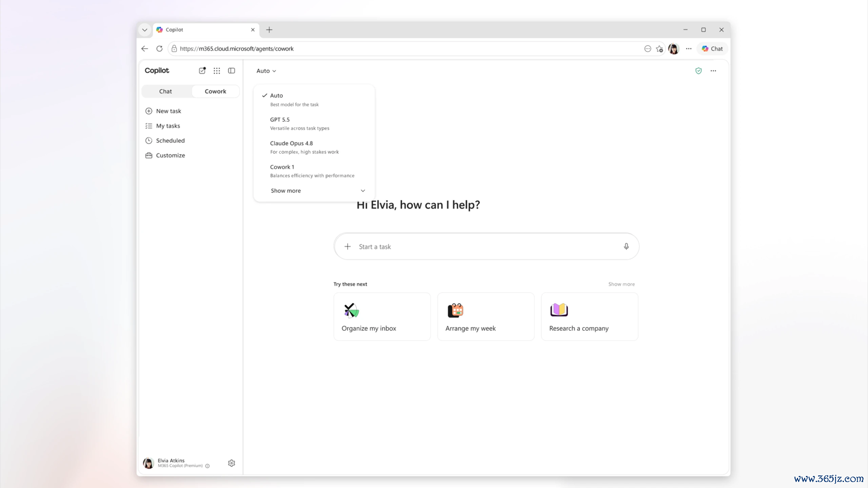Click the Organize my inbox card icon

click(351, 310)
